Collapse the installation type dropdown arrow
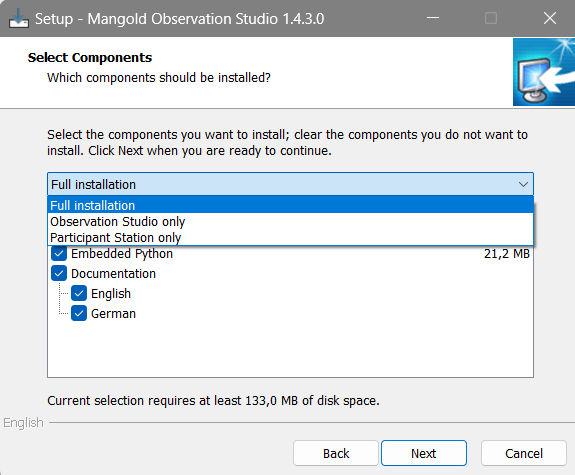Screen dimensions: 575x475 click(523, 184)
